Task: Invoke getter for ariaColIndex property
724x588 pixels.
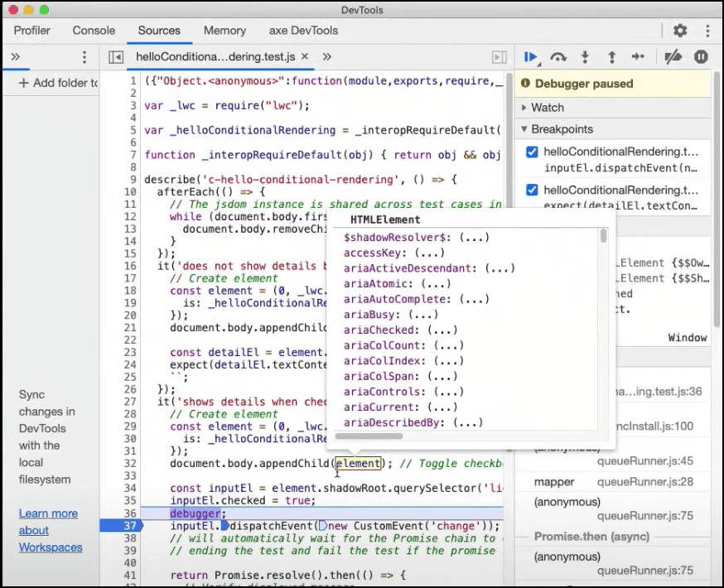Action: [x=449, y=361]
